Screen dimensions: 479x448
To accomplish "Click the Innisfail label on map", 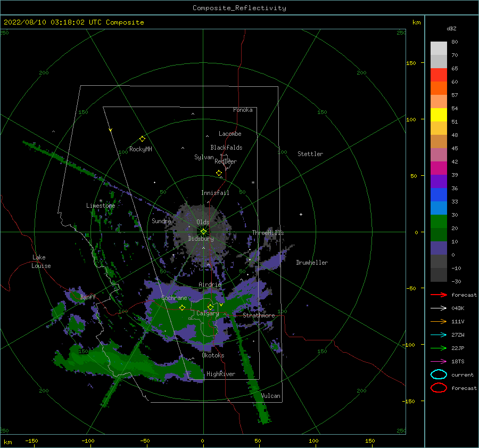I will [x=215, y=193].
